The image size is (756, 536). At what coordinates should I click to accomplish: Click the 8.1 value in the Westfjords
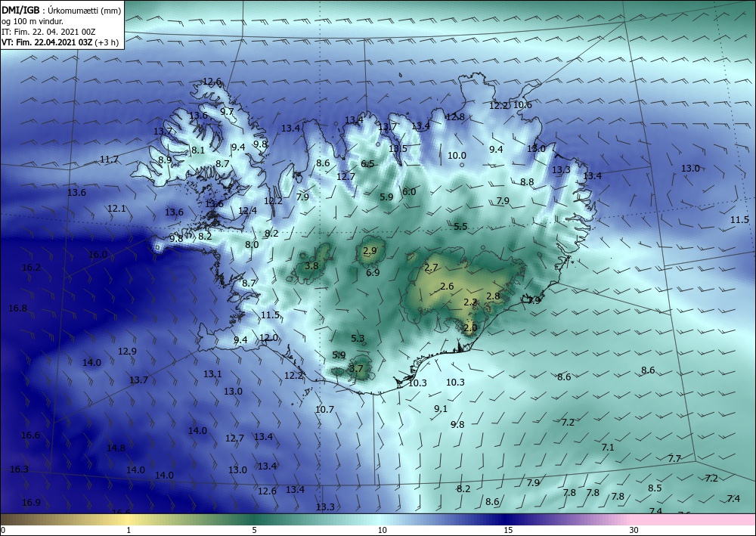point(198,150)
